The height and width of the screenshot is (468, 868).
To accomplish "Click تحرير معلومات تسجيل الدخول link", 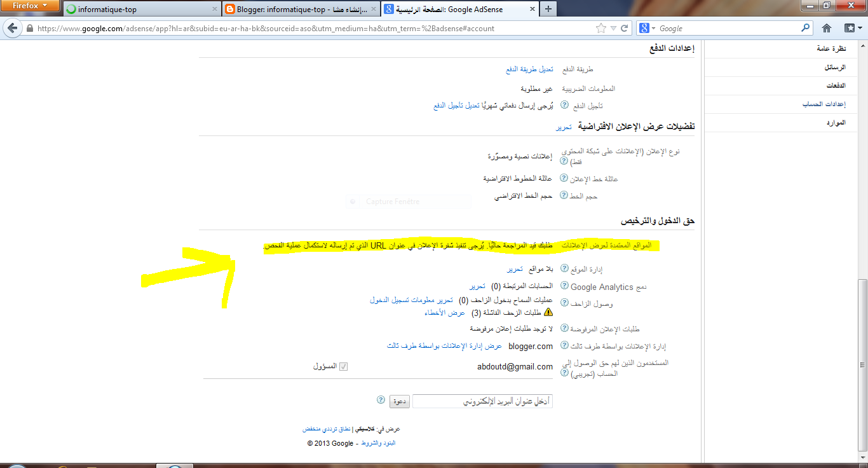I will (x=412, y=300).
